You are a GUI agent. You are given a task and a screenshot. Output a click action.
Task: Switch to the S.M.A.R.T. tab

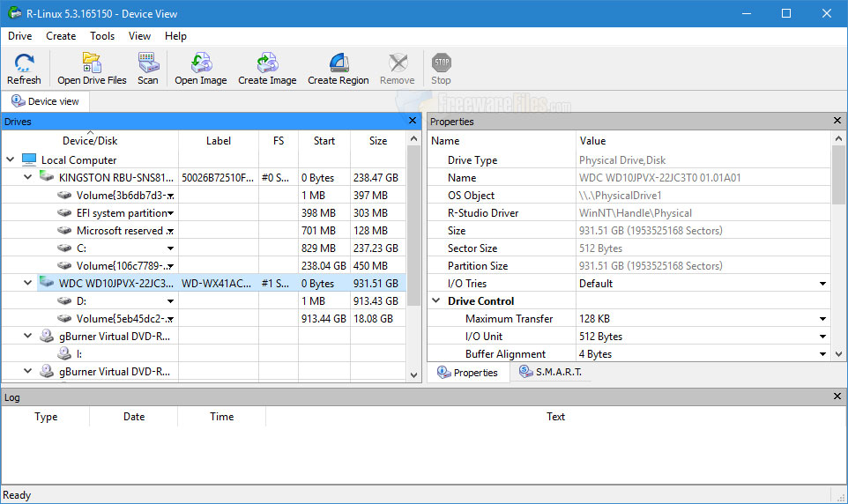coord(551,372)
